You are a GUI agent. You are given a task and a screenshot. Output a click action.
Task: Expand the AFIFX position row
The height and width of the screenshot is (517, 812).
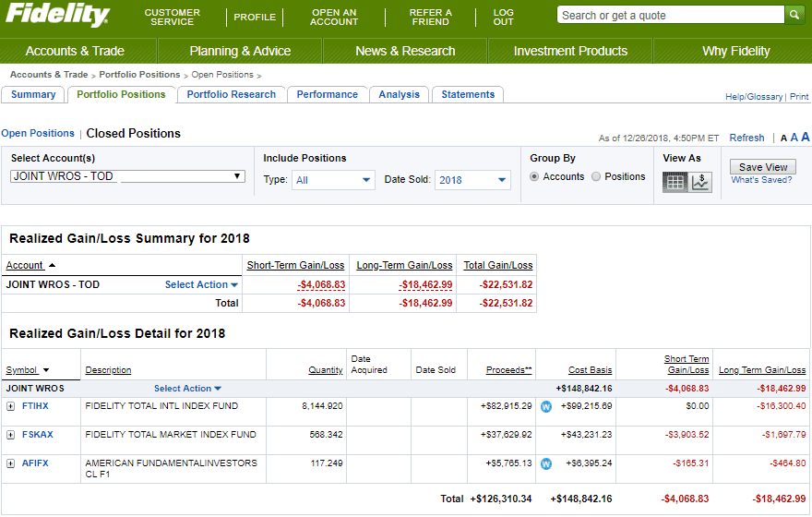click(10, 463)
